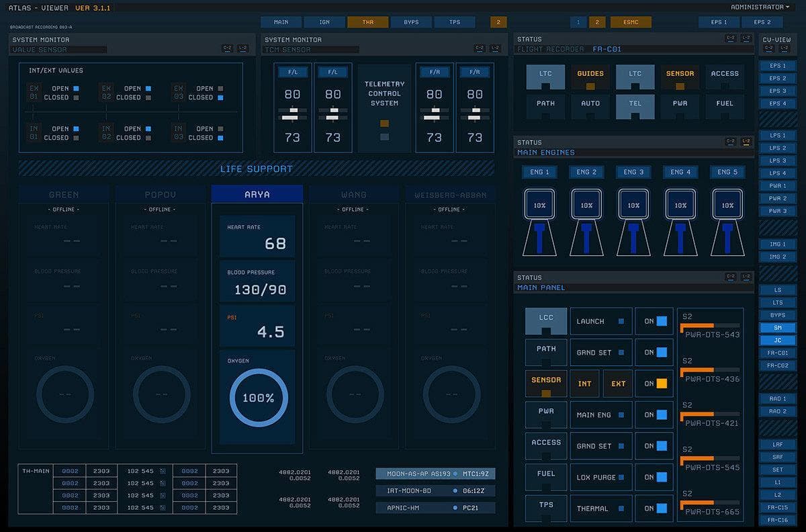Click the ENG 1 throttle lever

click(x=539, y=238)
